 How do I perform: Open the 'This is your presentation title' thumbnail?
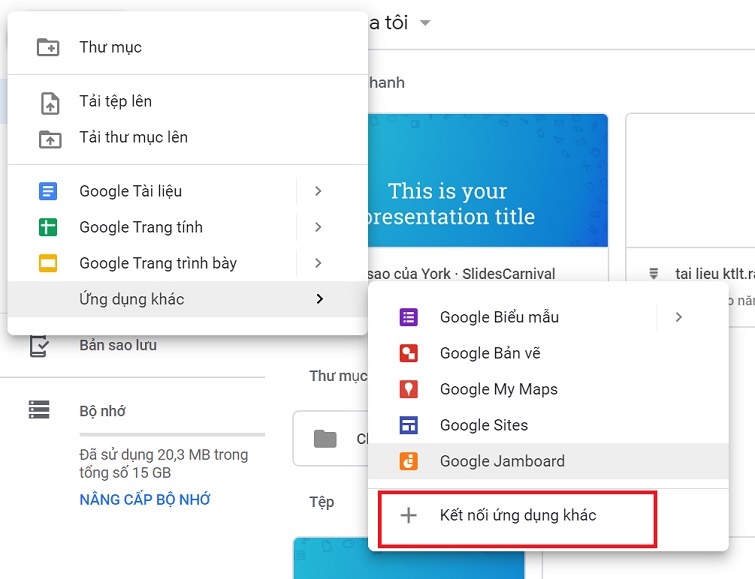click(x=488, y=181)
